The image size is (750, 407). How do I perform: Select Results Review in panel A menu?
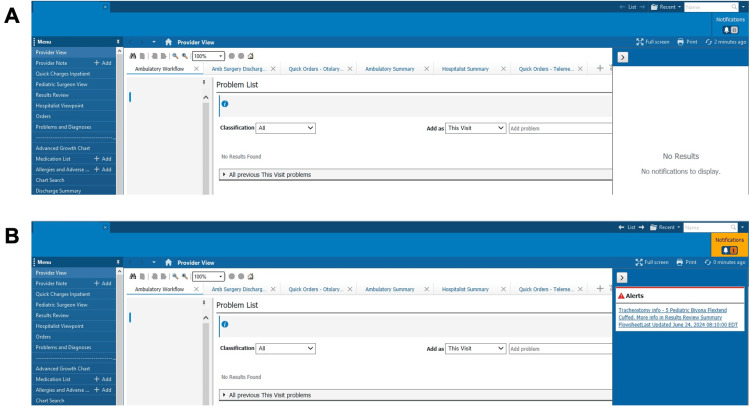tap(52, 95)
